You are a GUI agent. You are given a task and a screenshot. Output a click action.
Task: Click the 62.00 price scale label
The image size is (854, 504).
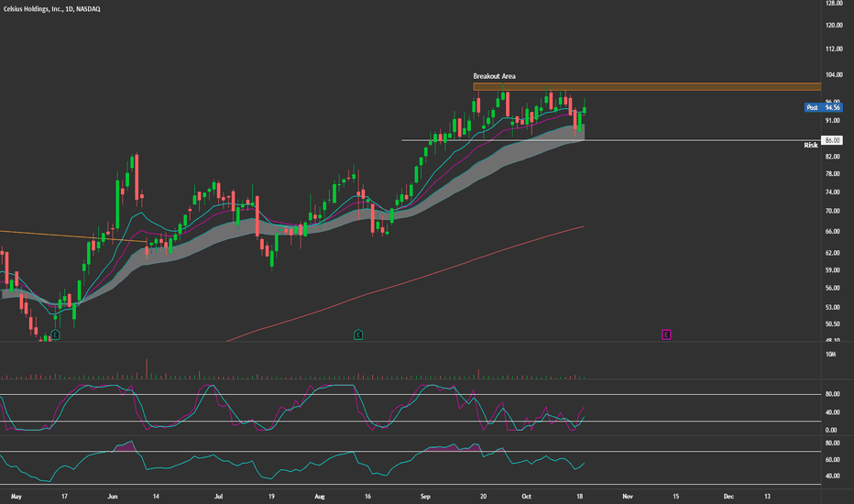click(x=832, y=253)
